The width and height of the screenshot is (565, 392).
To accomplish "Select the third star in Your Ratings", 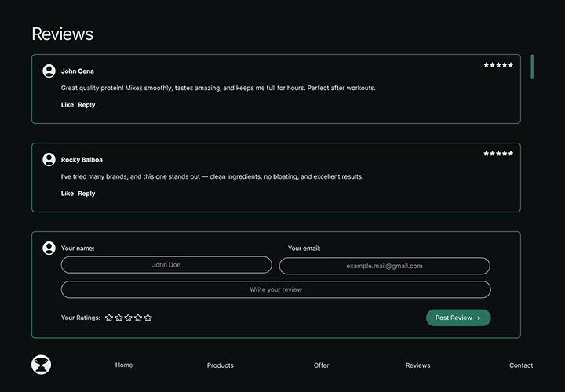I will tap(128, 318).
